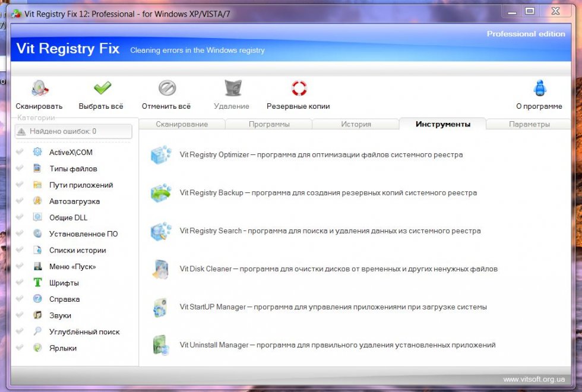Click the Пути приложений category icon
Screen dimensions: 582x392
point(37,185)
